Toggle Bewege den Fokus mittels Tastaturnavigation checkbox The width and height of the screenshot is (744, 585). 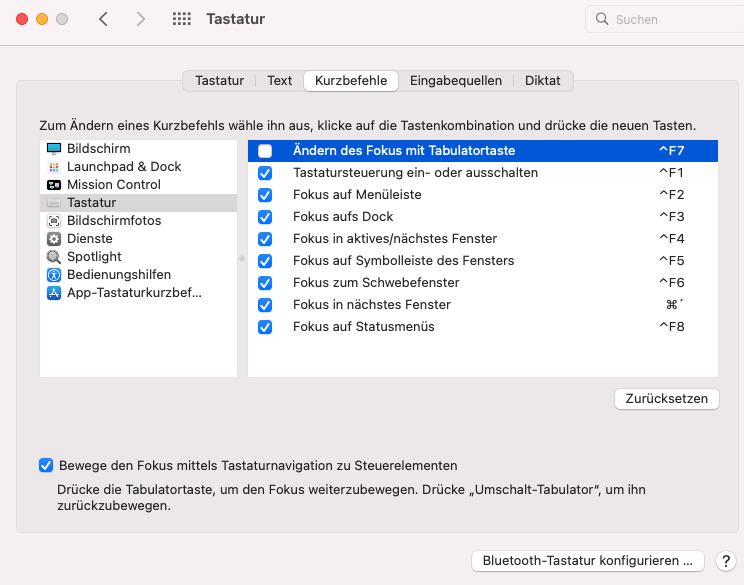coord(46,465)
